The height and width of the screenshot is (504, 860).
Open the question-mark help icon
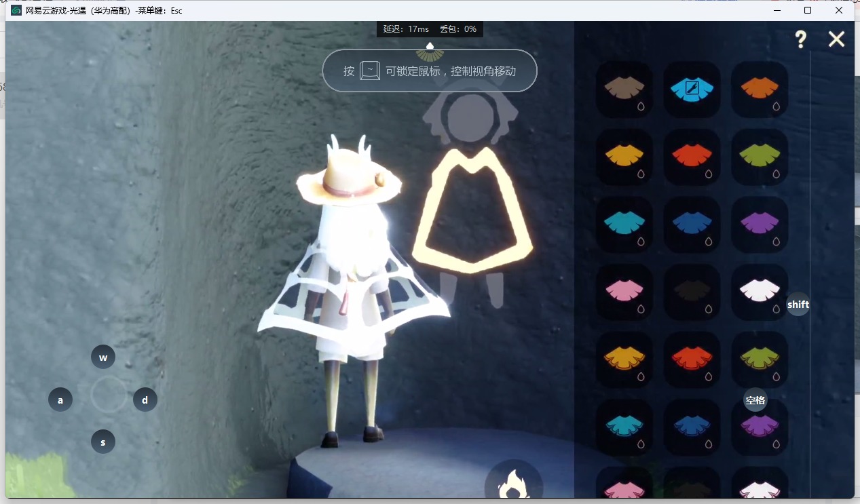801,39
